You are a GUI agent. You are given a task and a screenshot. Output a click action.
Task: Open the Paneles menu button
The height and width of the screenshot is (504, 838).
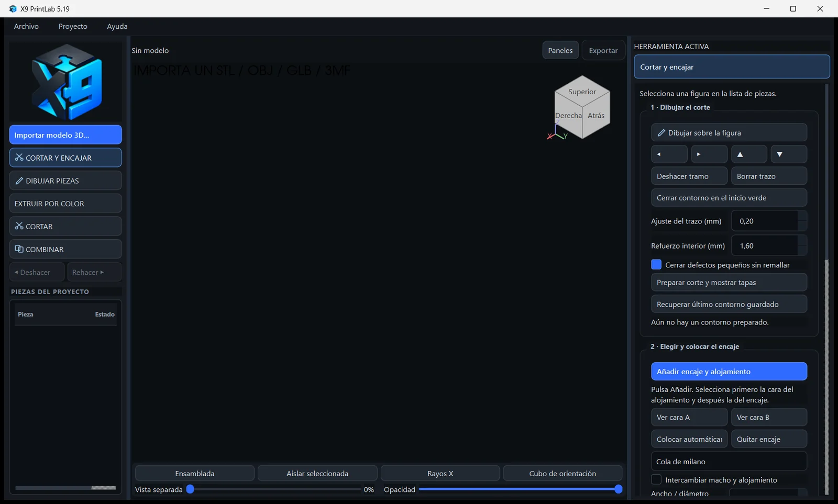[x=560, y=50]
